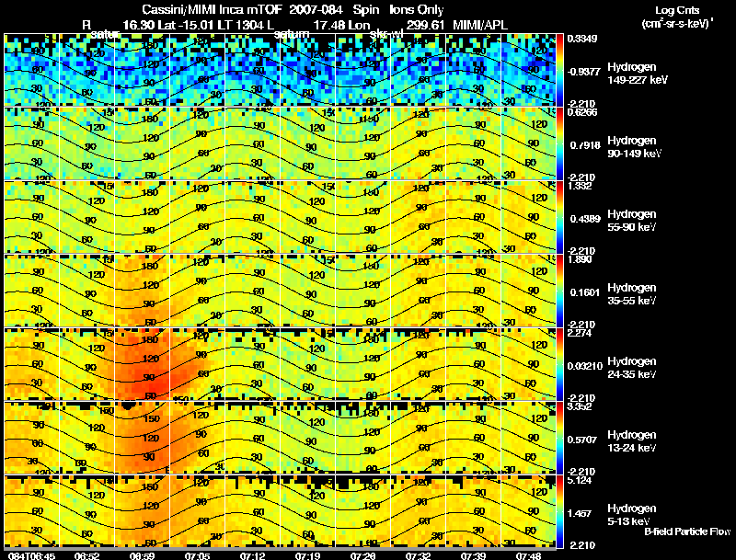Select the 'Hydrogen 55-90 keV' panel label

click(632, 221)
